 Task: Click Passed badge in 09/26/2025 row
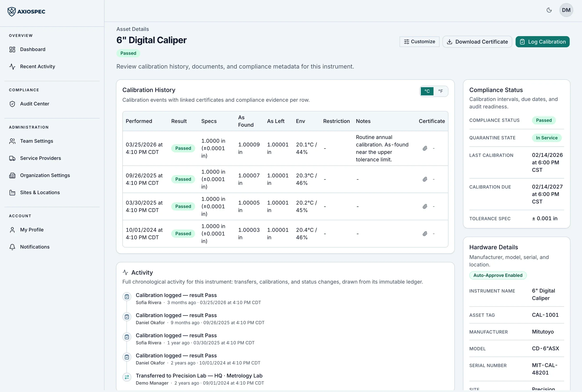click(183, 179)
